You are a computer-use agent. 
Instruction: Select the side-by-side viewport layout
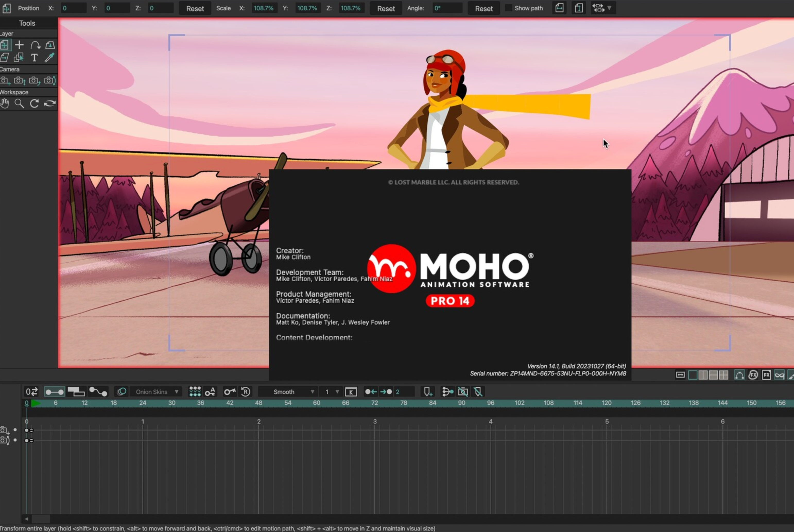coord(703,375)
